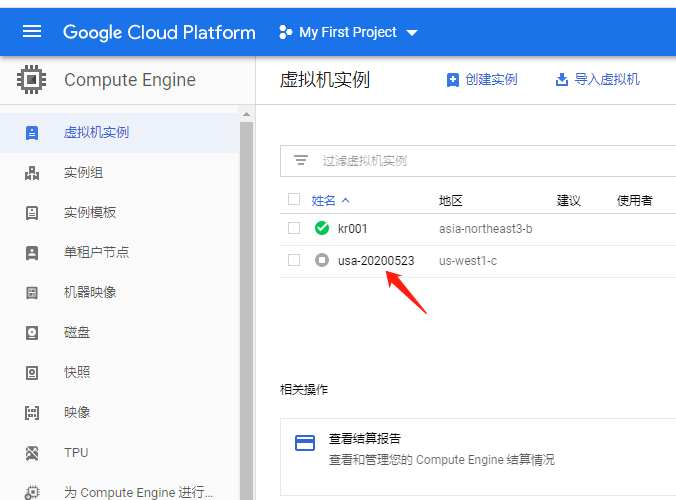The height and width of the screenshot is (500, 676).
Task: Open the usa-20200523 instance
Action: tap(376, 260)
